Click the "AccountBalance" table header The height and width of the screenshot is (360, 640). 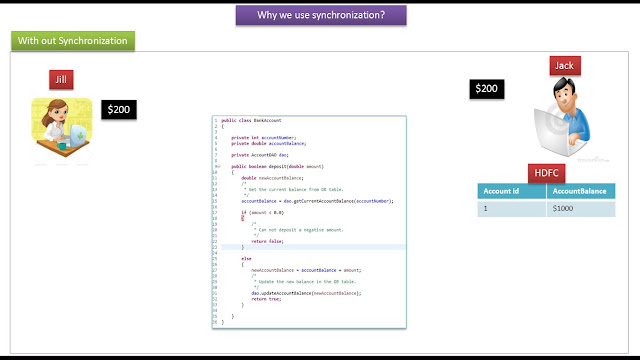click(x=581, y=191)
